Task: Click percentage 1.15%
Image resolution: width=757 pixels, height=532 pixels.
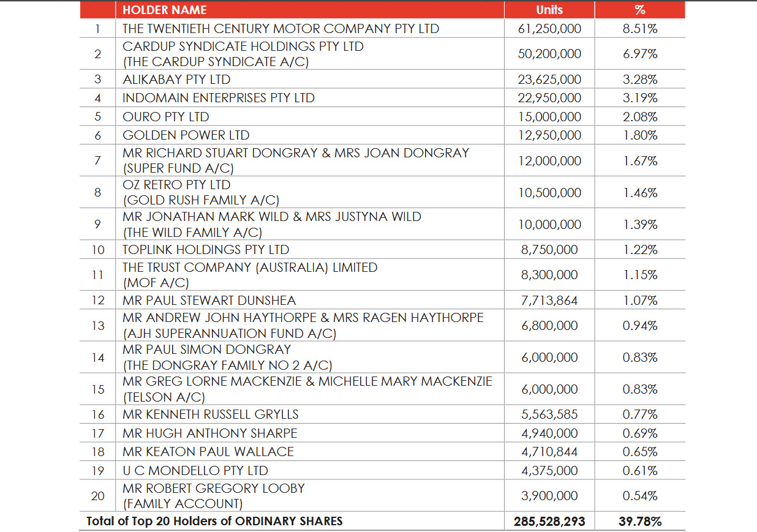Action: point(640,275)
